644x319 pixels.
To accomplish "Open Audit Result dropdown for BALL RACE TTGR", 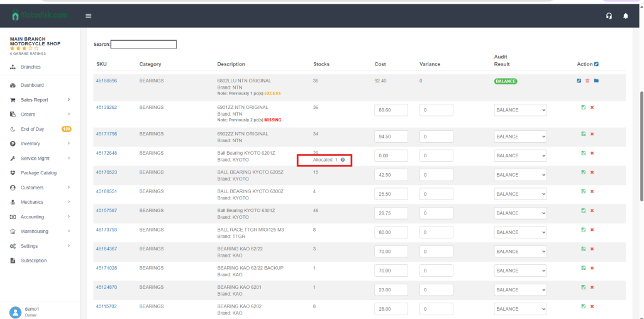I will (x=520, y=232).
